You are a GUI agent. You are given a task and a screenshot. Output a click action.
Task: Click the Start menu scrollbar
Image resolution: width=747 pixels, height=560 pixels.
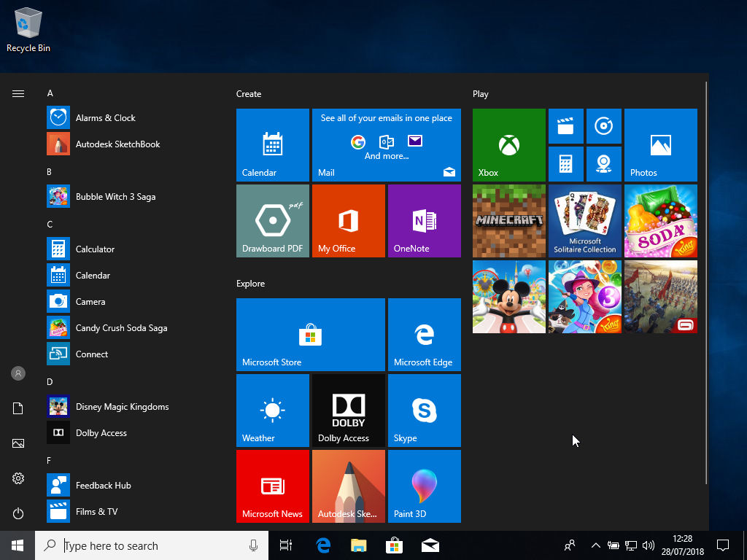(705, 283)
